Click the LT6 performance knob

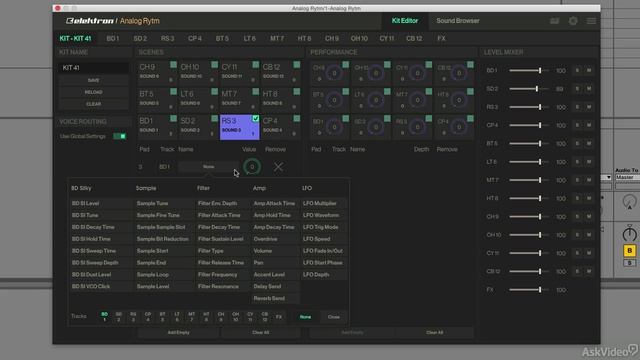tap(376, 100)
